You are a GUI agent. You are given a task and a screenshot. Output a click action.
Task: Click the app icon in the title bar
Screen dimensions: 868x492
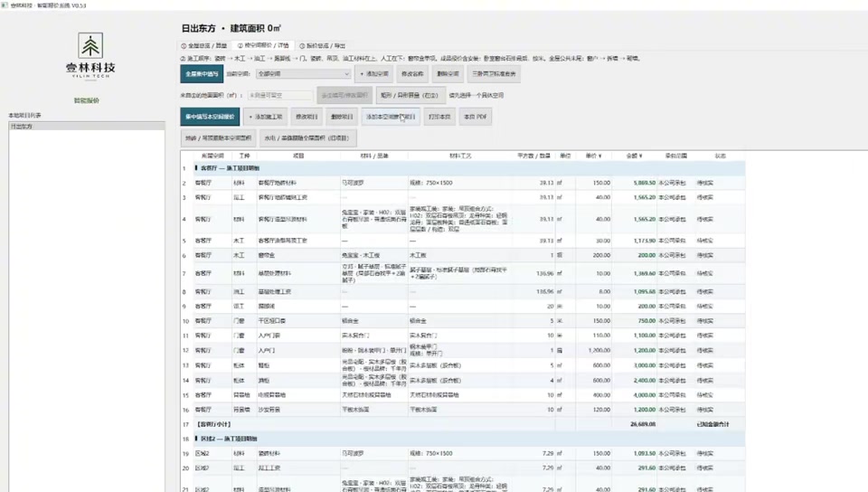(x=5, y=5)
